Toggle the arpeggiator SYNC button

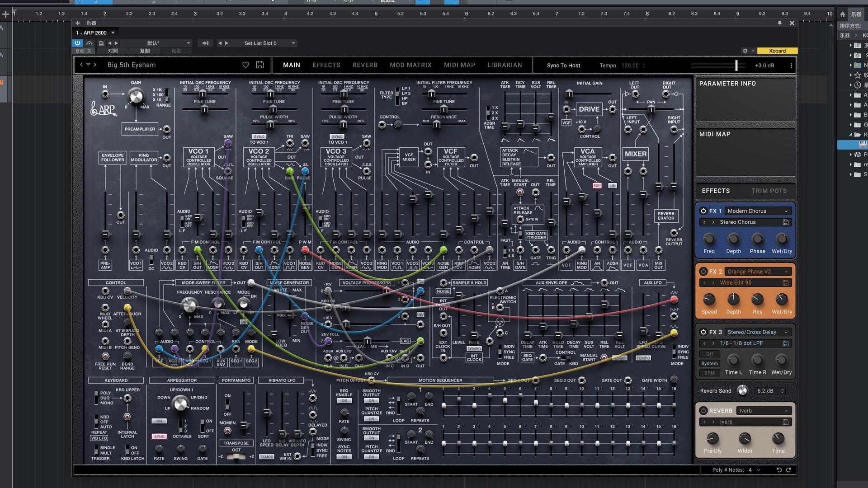click(159, 436)
